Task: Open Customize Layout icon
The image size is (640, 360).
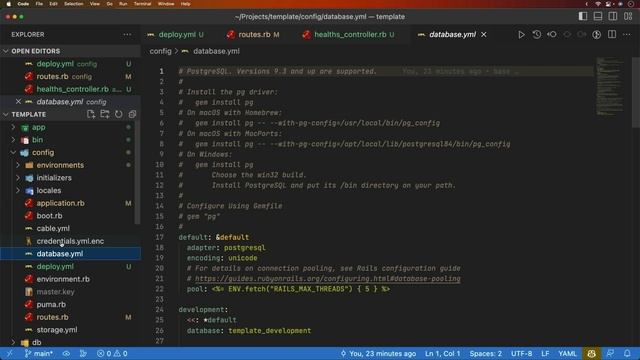Action: click(628, 16)
